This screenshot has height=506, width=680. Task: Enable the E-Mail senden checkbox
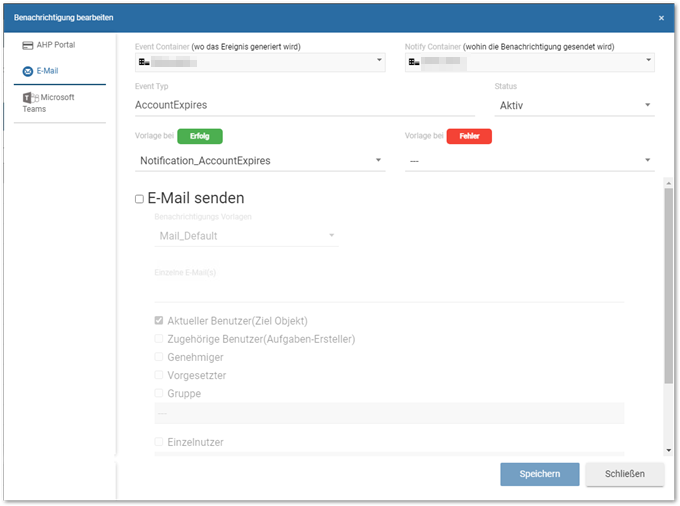(x=139, y=199)
